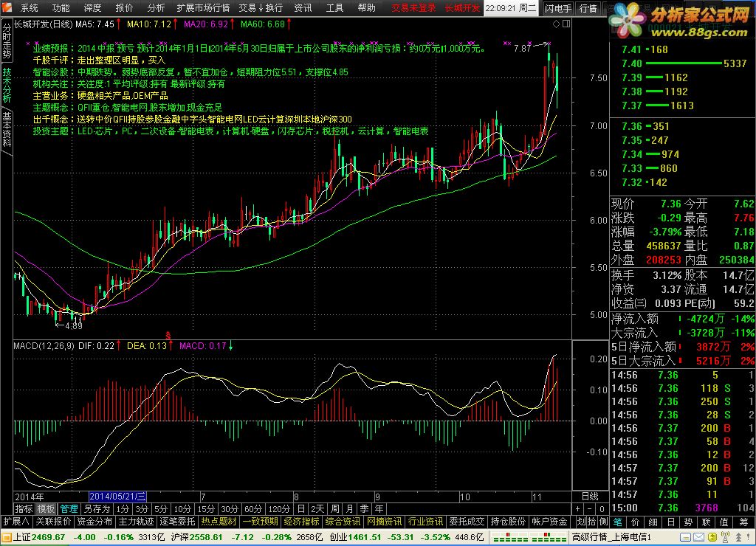Select the 值 tab in right panel

pos(724,522)
